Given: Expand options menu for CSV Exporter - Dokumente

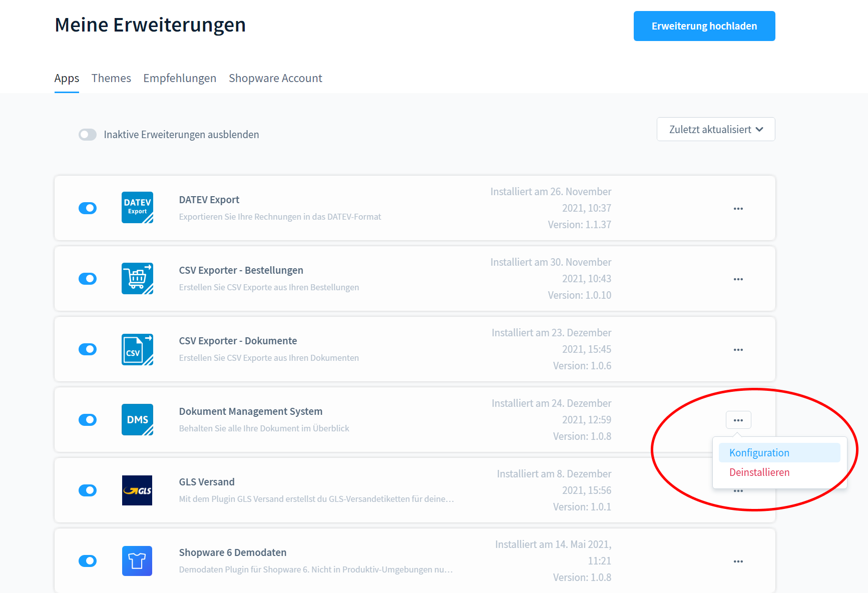Looking at the screenshot, I should (738, 350).
